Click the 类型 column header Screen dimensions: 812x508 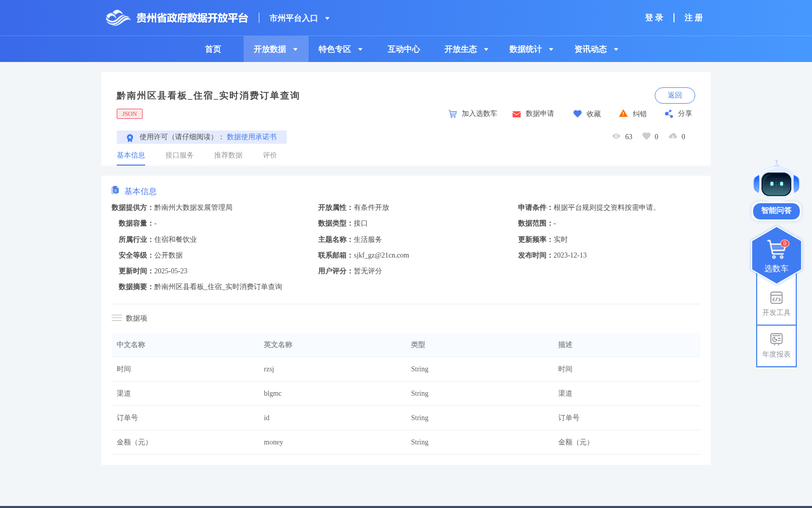418,345
